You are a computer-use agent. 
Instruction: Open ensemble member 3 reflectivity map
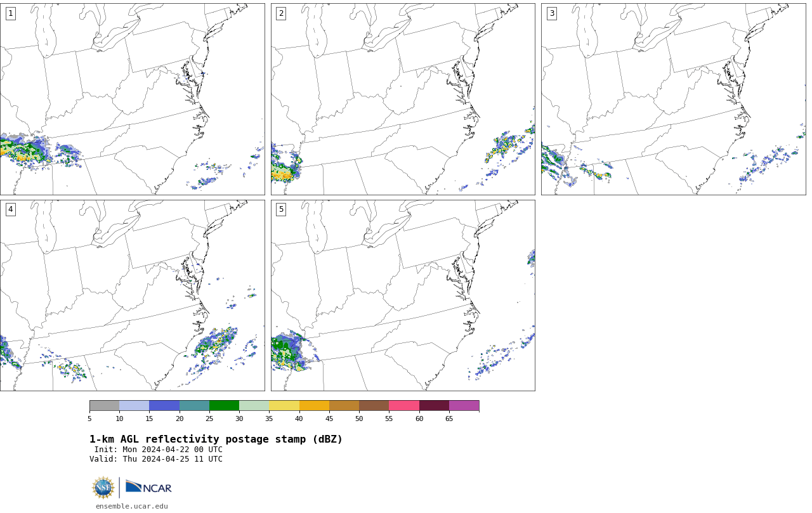[673, 99]
